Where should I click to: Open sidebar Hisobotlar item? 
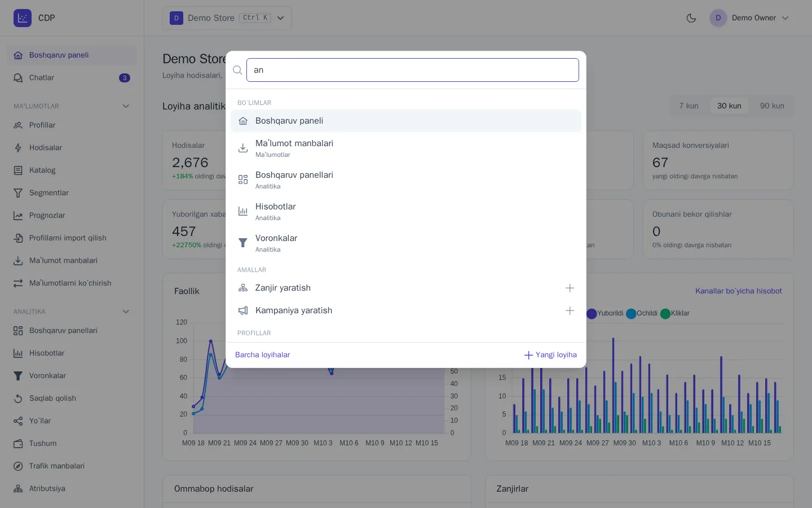coord(72,353)
